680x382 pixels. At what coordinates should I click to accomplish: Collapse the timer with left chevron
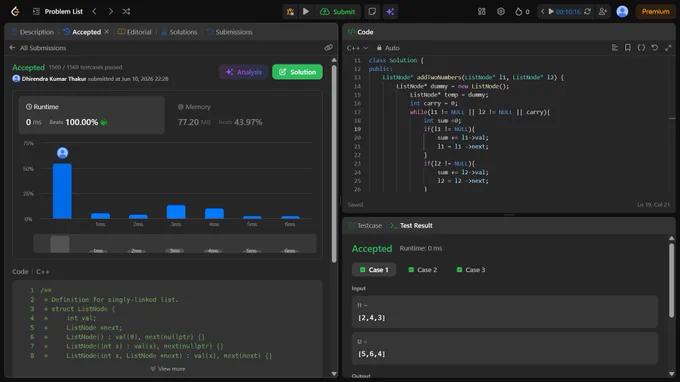tap(542, 12)
